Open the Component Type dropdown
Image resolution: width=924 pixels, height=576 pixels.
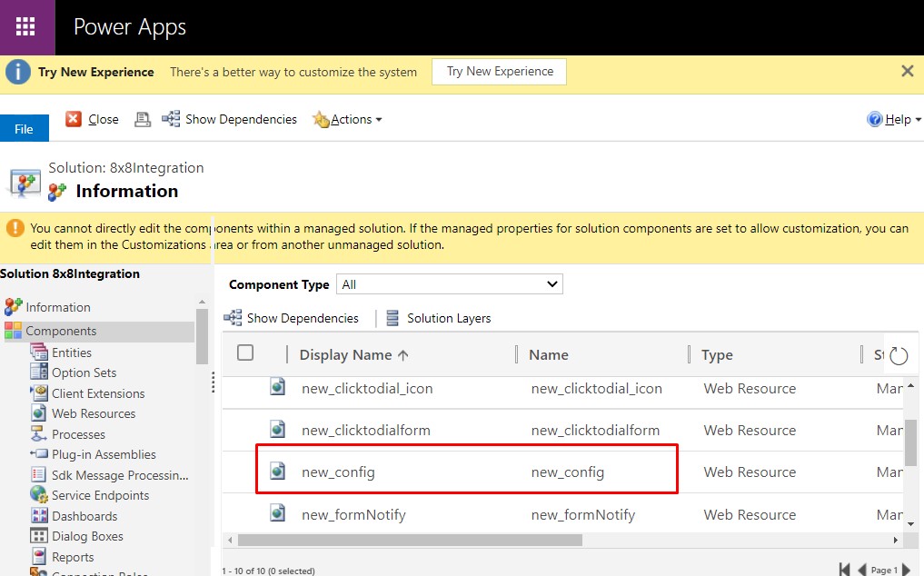click(449, 284)
